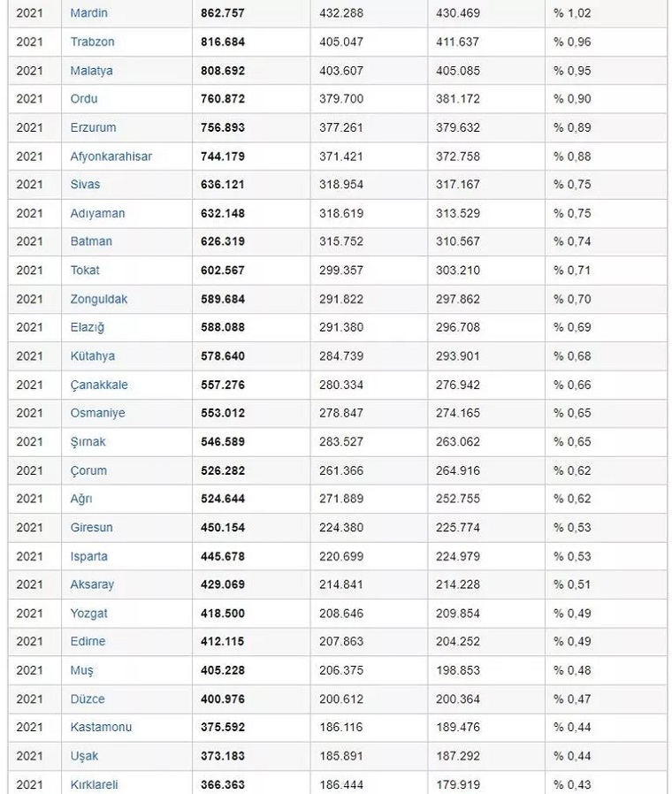Open the Batman province link
672x794 pixels.
pyautogui.click(x=91, y=241)
